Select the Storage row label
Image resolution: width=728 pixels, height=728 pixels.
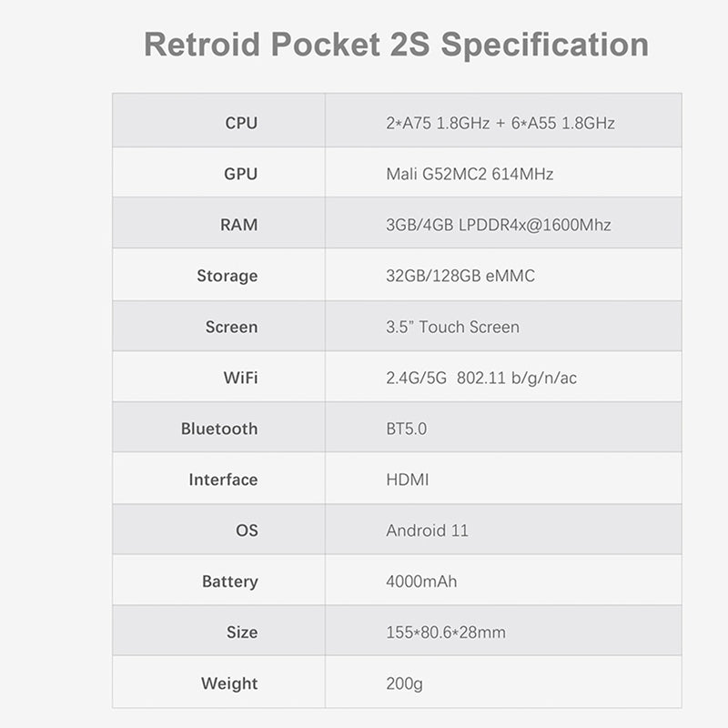coord(227,276)
